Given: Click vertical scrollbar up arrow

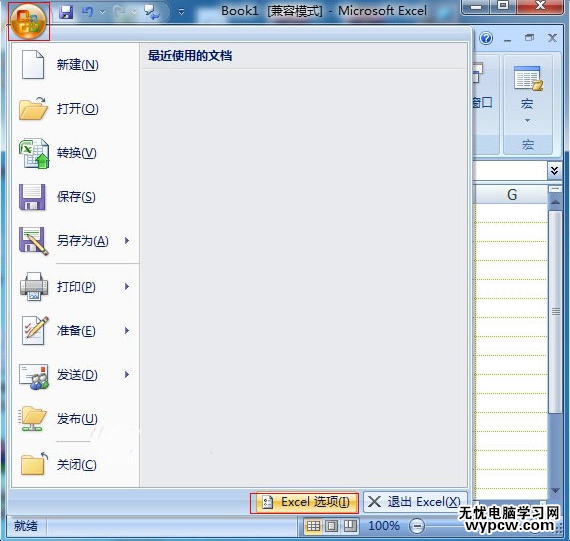Looking at the screenshot, I should [x=555, y=202].
